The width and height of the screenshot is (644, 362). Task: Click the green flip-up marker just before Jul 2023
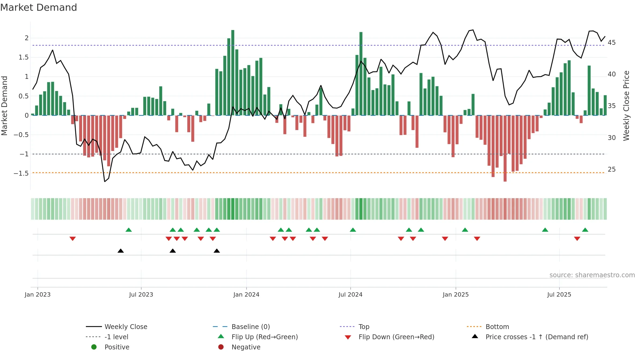[x=129, y=230]
